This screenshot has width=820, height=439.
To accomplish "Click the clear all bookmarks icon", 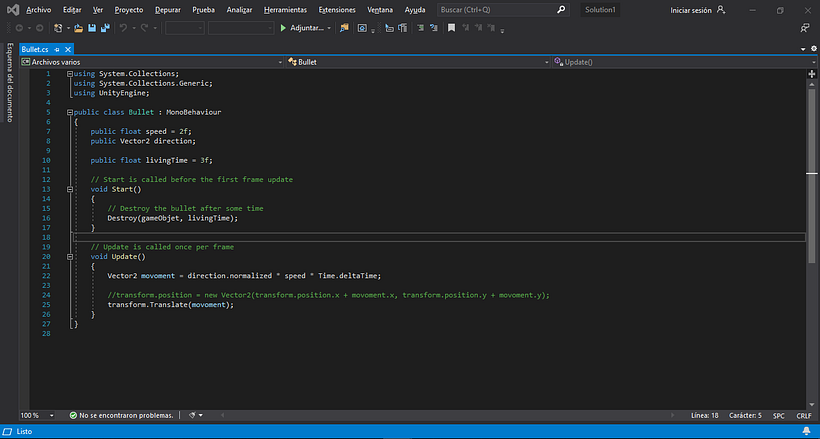I will point(492,28).
